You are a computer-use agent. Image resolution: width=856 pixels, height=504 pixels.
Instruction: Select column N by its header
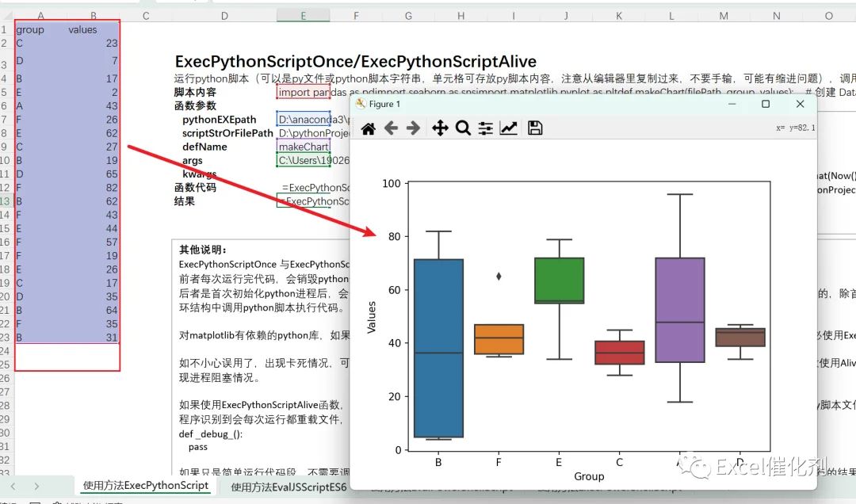776,16
